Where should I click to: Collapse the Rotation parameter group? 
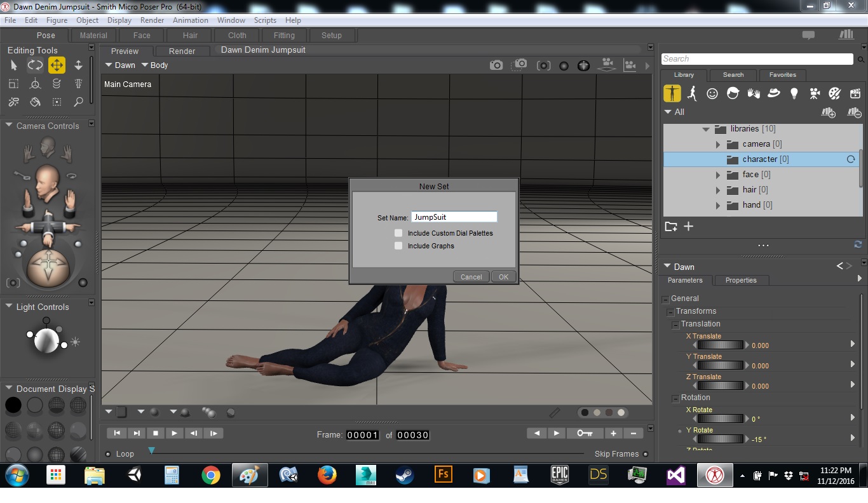(675, 398)
